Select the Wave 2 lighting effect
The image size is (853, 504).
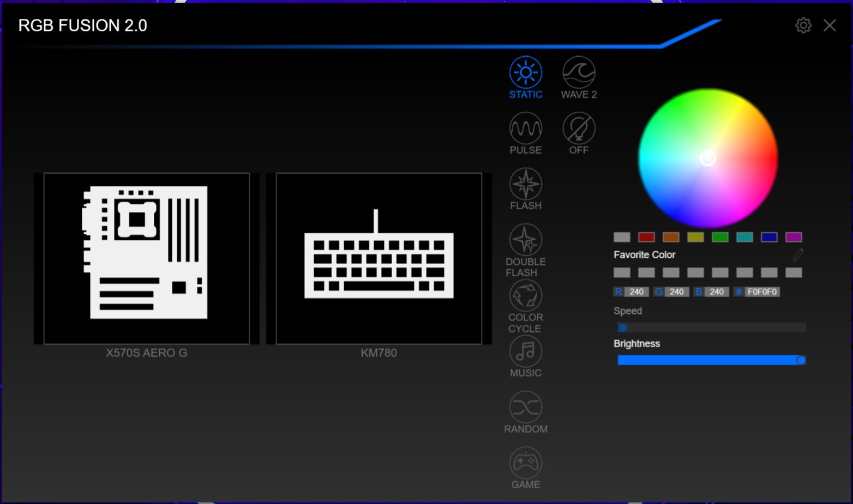pyautogui.click(x=579, y=77)
